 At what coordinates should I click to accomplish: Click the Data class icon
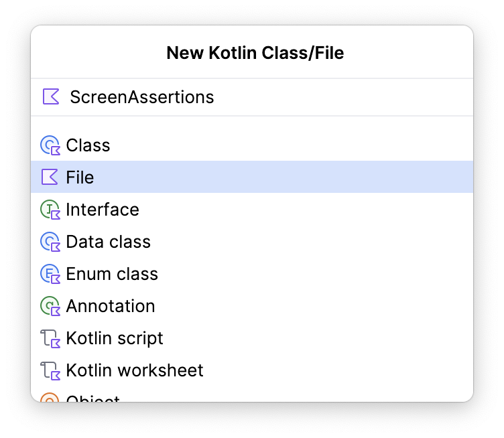pos(50,242)
